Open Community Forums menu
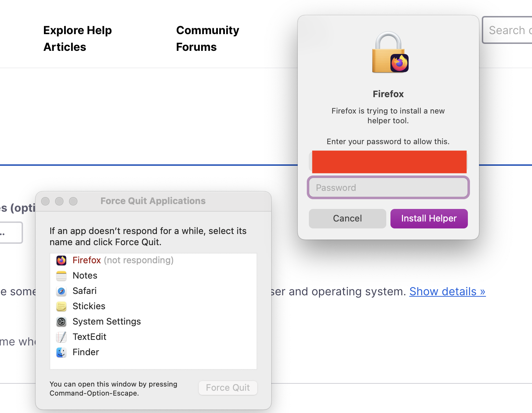Screen dimensions: 532x413 pos(208,39)
